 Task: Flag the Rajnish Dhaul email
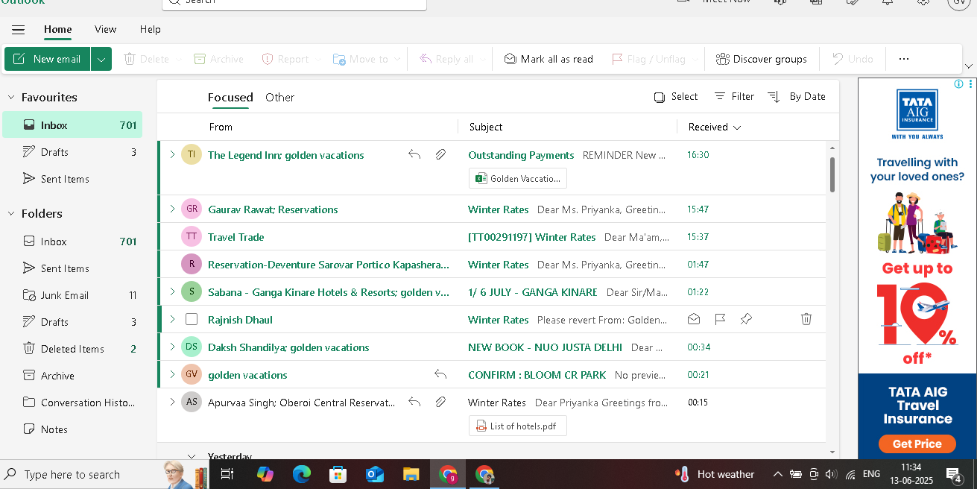pyautogui.click(x=720, y=319)
